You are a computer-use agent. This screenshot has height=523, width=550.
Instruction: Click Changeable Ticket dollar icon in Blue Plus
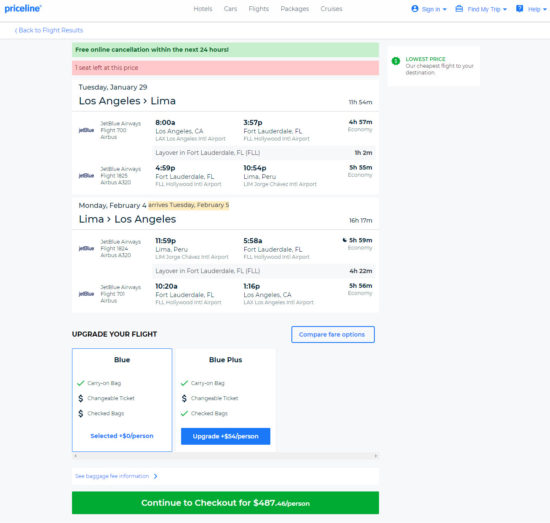[184, 398]
